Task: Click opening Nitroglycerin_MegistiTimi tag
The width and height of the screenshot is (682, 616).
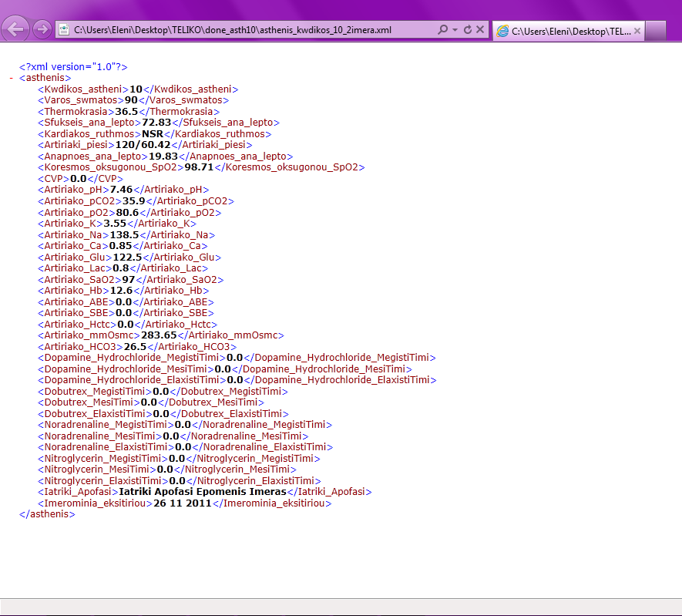Action: (x=102, y=459)
